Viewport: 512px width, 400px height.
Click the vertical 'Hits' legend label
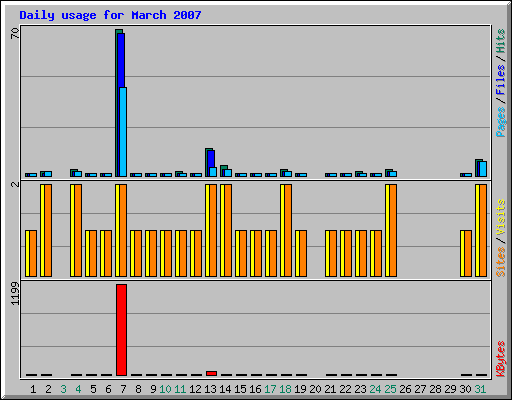pyautogui.click(x=501, y=41)
